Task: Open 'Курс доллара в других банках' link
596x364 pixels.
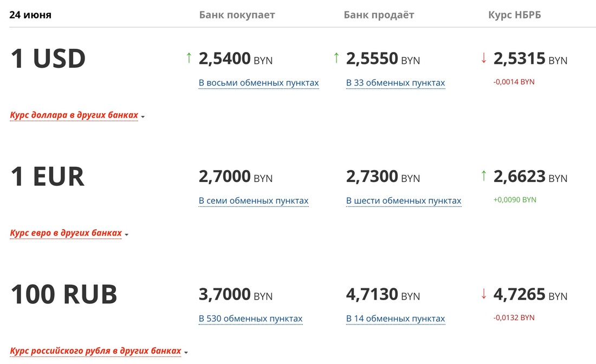Action: pos(74,115)
